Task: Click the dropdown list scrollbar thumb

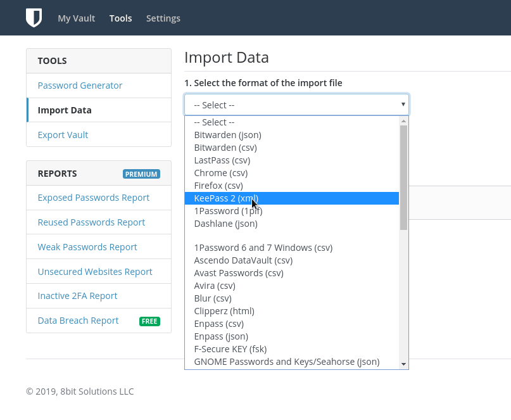Action: 403,177
